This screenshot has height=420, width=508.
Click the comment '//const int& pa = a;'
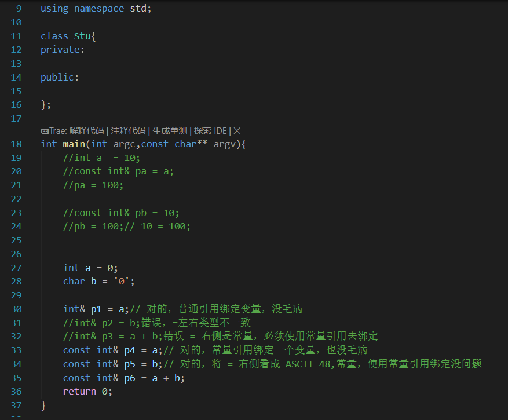click(118, 171)
